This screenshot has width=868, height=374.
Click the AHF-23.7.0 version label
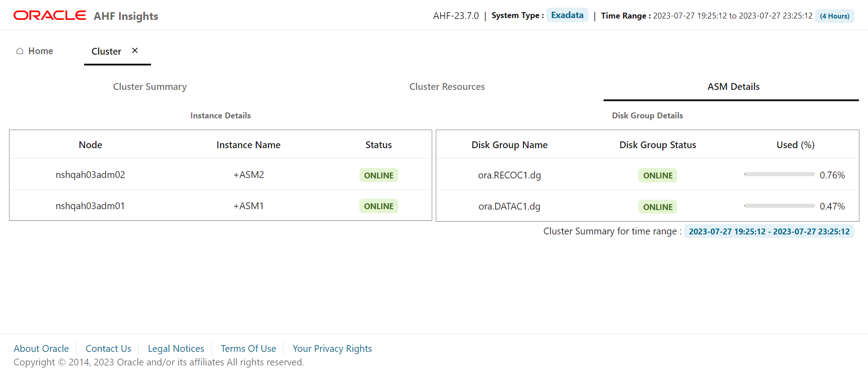coord(456,16)
